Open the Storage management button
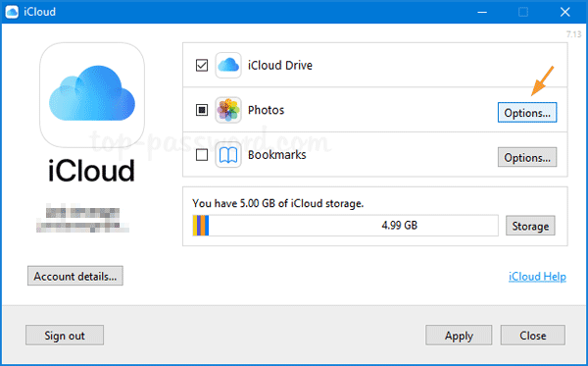The width and height of the screenshot is (588, 366). pos(530,226)
